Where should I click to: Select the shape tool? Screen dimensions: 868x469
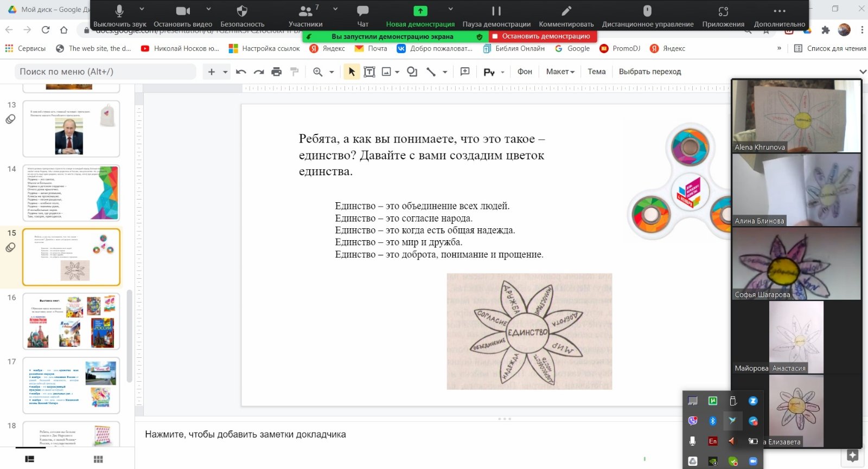[x=412, y=72]
